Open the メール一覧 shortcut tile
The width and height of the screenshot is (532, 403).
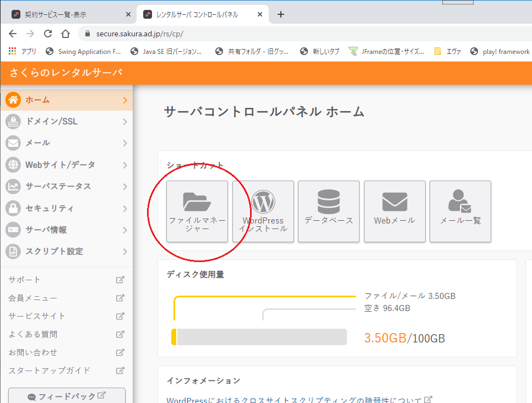click(460, 211)
